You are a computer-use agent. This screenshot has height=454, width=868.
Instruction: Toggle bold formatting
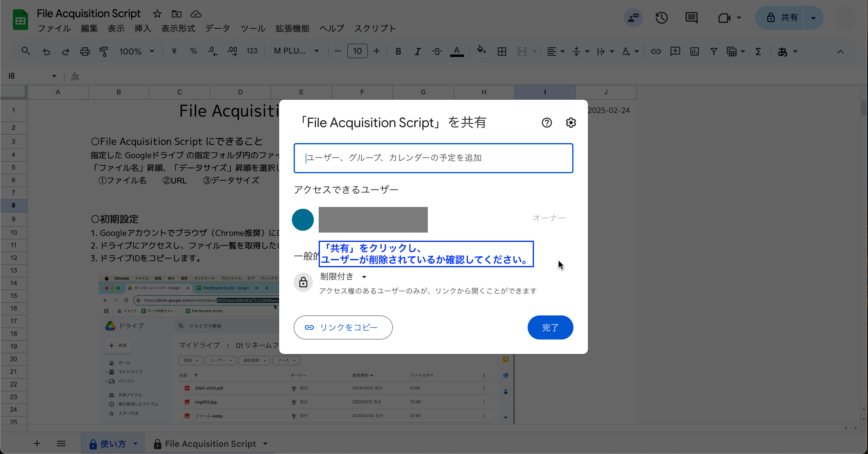(x=398, y=51)
